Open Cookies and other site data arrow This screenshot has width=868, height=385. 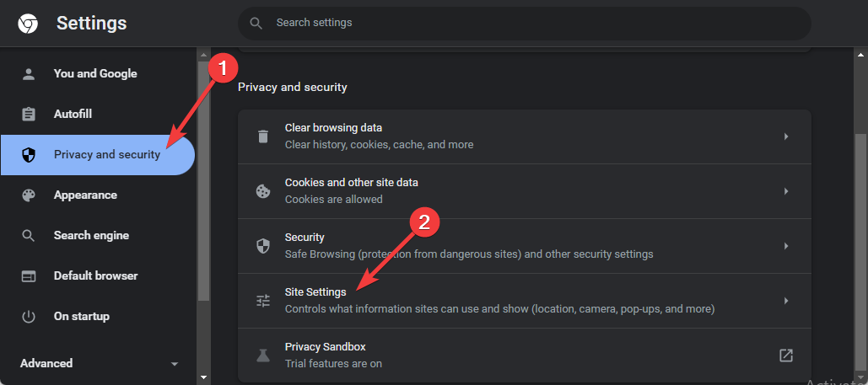786,191
